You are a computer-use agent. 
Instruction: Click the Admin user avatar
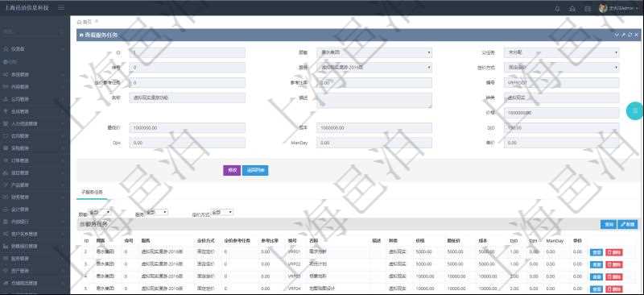tap(602, 8)
